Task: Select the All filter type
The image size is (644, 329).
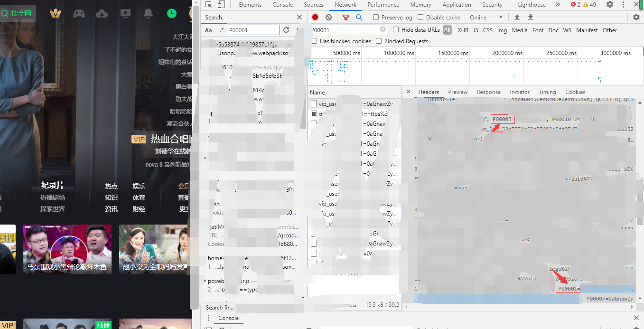Action: (x=448, y=30)
